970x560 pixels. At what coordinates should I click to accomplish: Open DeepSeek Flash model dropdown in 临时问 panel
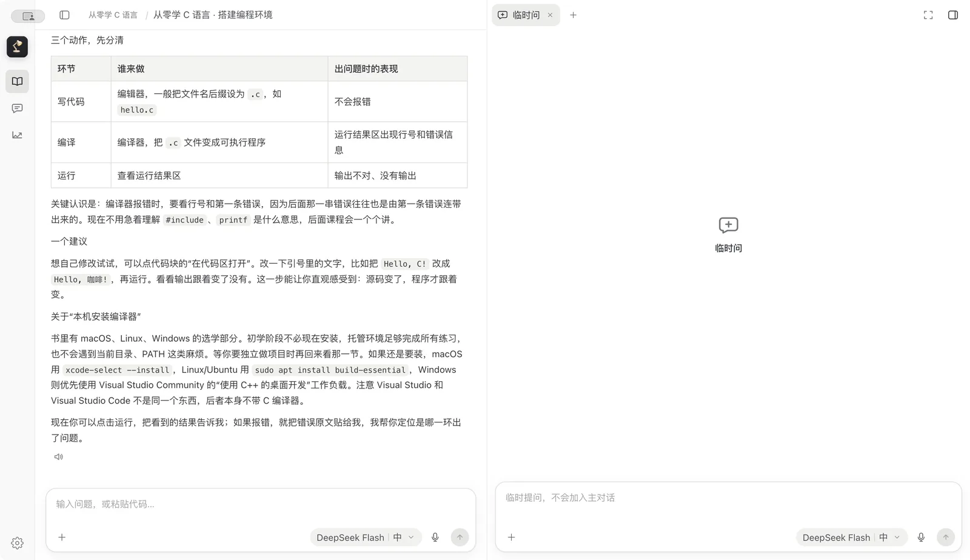pyautogui.click(x=852, y=538)
